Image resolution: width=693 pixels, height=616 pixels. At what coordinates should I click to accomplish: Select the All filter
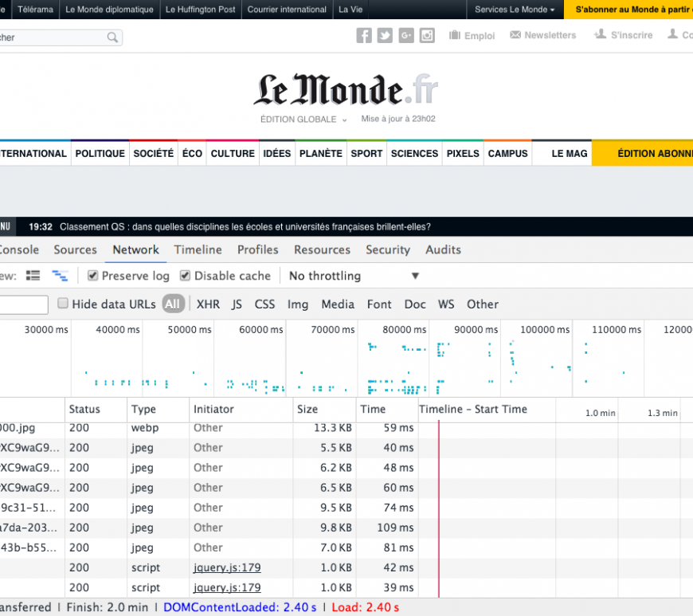pyautogui.click(x=173, y=304)
